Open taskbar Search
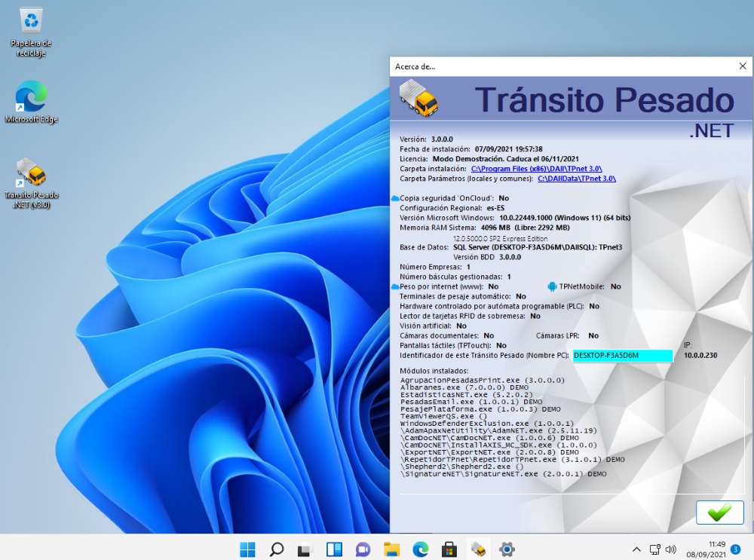 [277, 549]
